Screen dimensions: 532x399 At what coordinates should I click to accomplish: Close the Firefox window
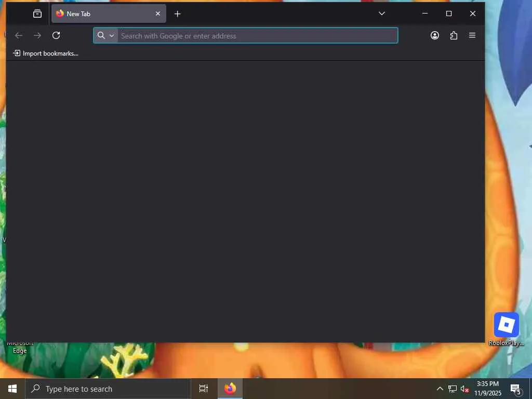click(473, 14)
